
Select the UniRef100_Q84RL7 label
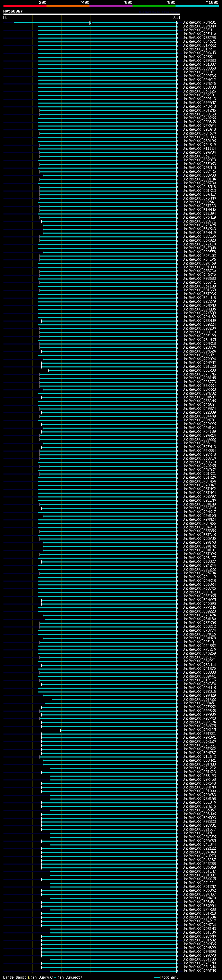pos(199,921)
